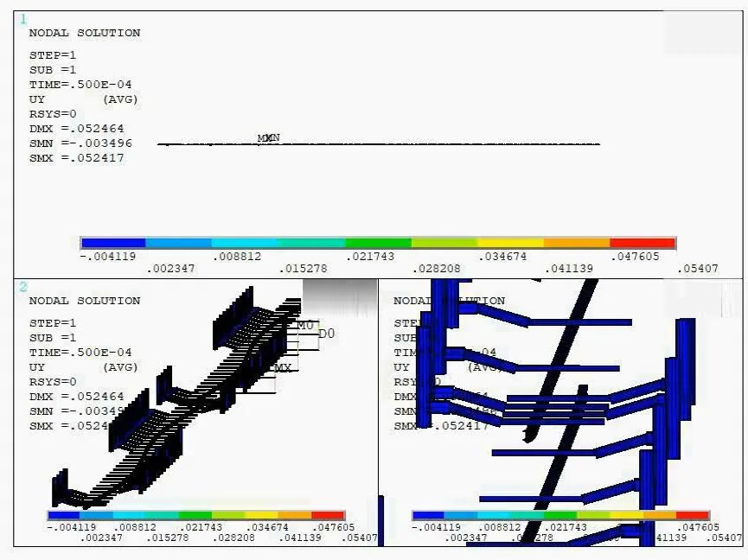Click (AVG) text in window 1
Screen dimensions: 748x560
click(120, 99)
